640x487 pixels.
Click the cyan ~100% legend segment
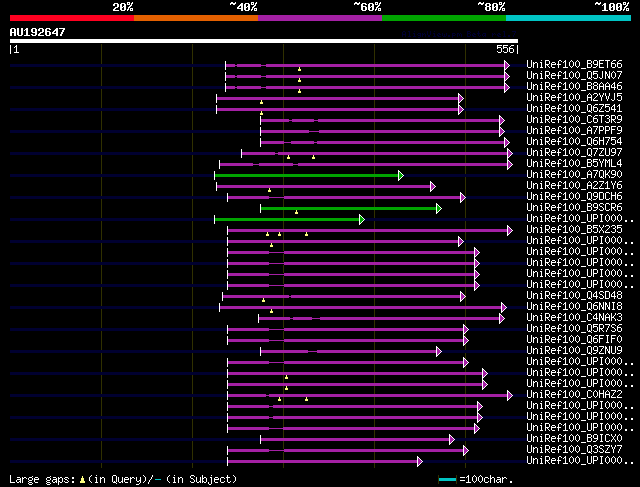pos(569,18)
